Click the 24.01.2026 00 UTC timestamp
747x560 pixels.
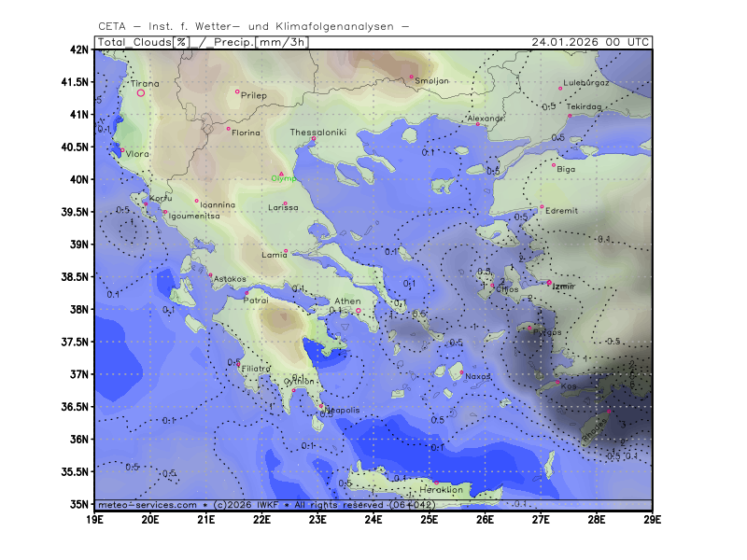click(x=590, y=42)
